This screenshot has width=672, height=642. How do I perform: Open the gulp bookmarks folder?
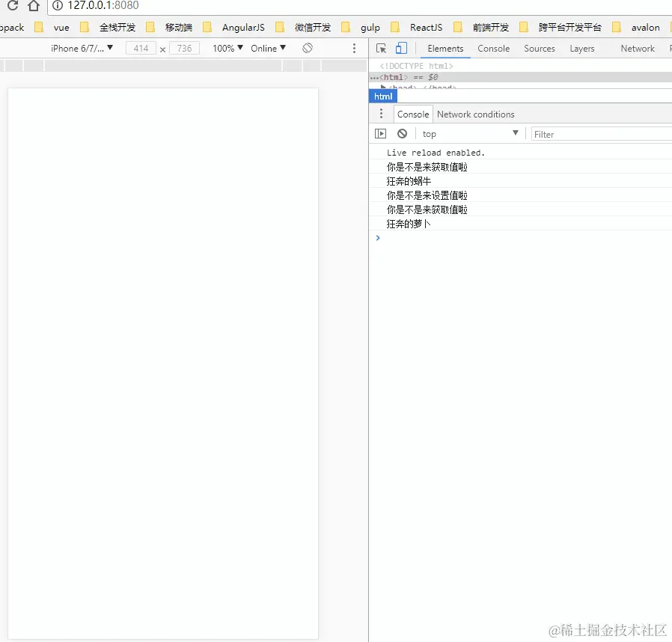361,28
